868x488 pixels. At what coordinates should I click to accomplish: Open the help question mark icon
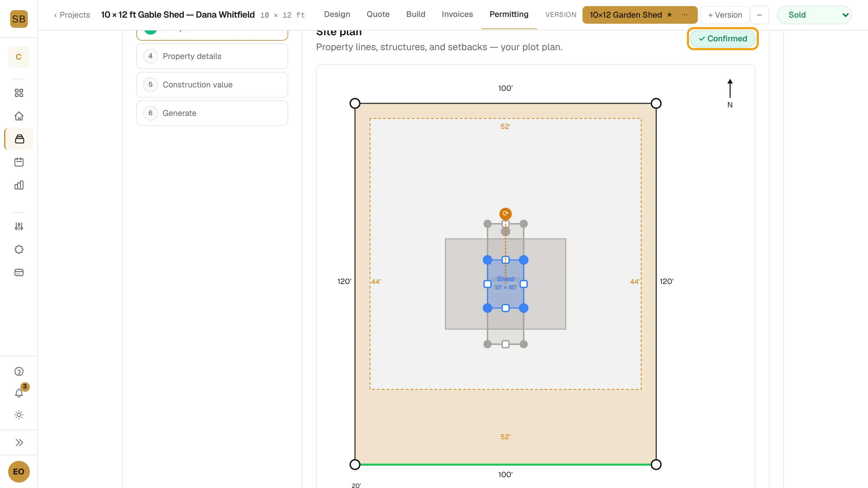pos(19,371)
